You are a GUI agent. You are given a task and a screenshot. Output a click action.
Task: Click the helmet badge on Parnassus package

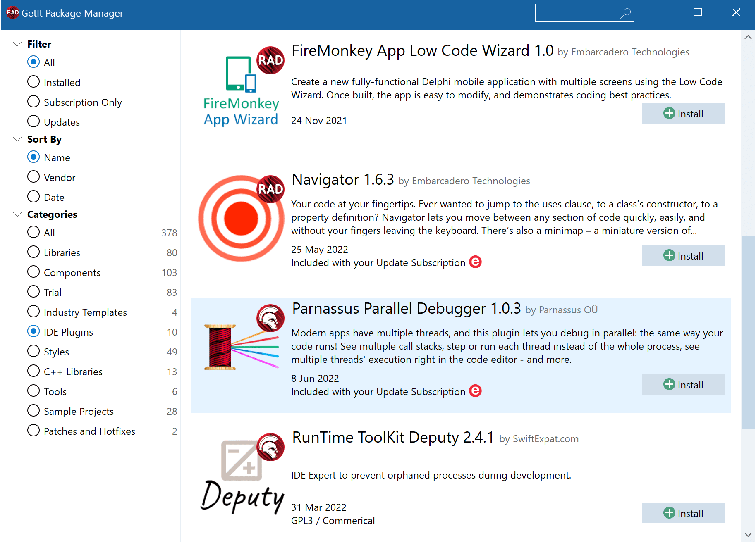click(270, 318)
